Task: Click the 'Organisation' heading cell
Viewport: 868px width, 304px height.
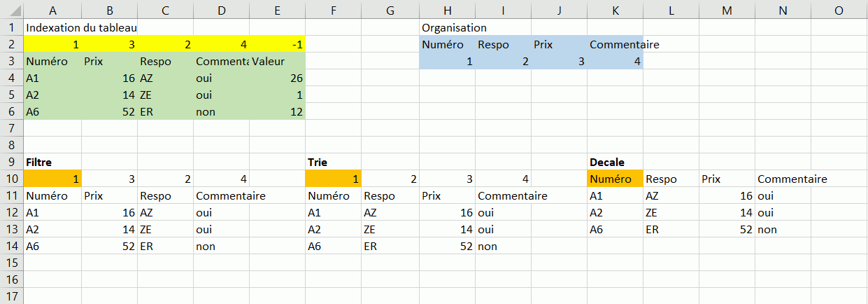Action: (447, 27)
